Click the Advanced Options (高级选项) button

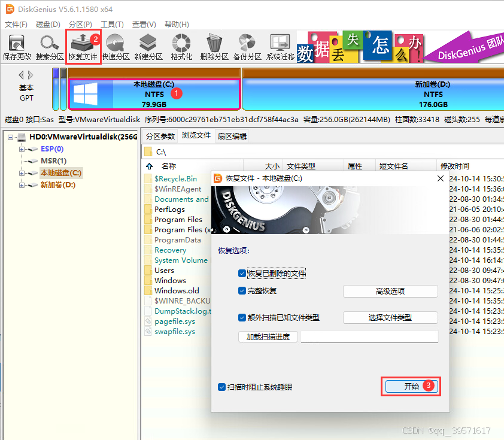(x=390, y=291)
